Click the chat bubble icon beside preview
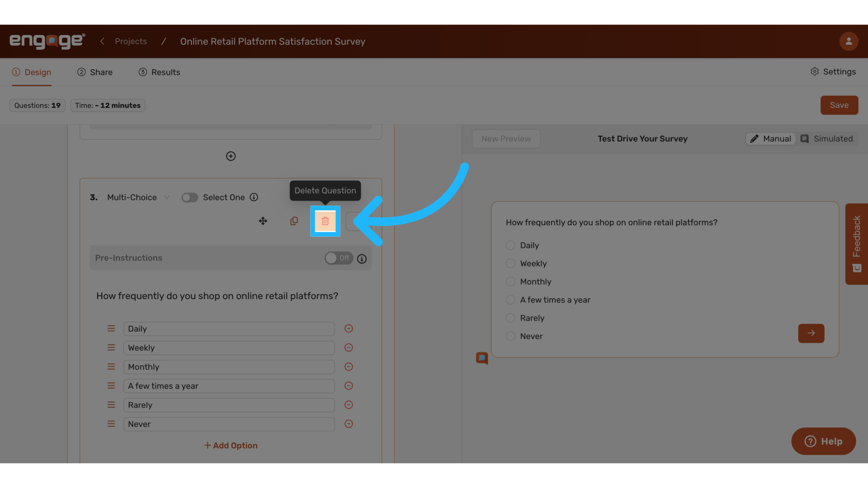The height and width of the screenshot is (488, 868). click(482, 358)
